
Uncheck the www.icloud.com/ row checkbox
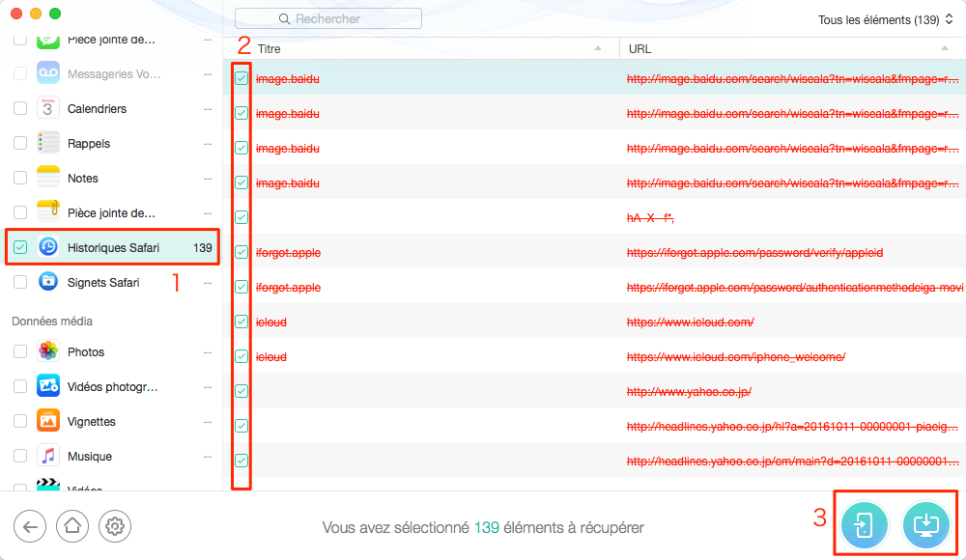point(241,322)
